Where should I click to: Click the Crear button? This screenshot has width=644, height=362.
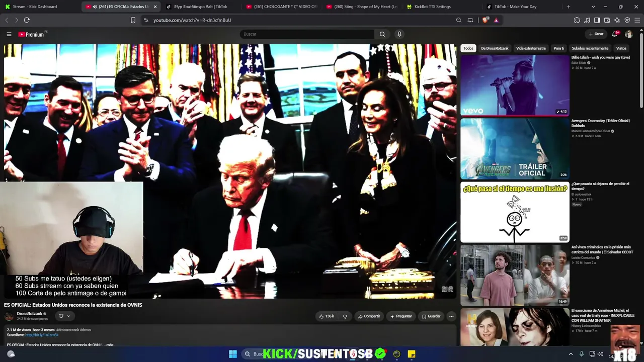pyautogui.click(x=596, y=34)
